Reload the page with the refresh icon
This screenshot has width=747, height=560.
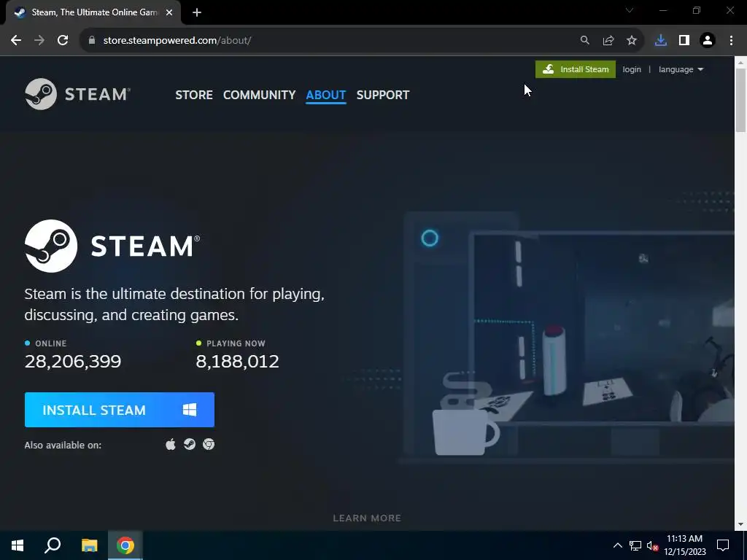pyautogui.click(x=63, y=41)
